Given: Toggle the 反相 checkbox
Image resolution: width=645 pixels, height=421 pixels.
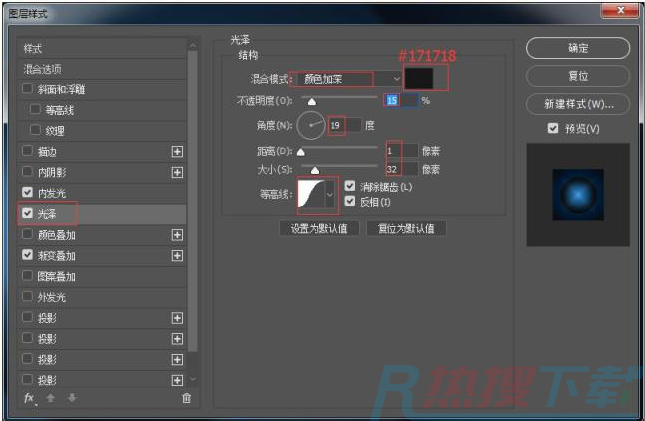Looking at the screenshot, I should tap(350, 201).
